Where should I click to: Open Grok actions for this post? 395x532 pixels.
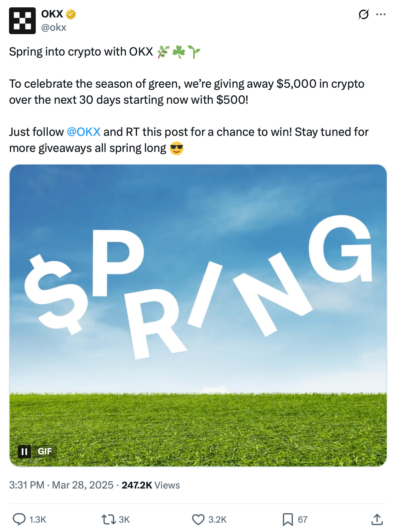click(x=364, y=14)
